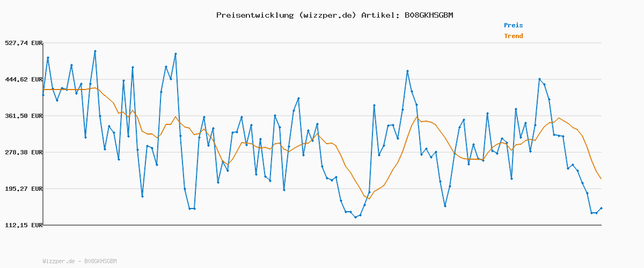Click the 444.62 EUR y-axis label
This screenshot has height=268, width=644.
pos(23,80)
